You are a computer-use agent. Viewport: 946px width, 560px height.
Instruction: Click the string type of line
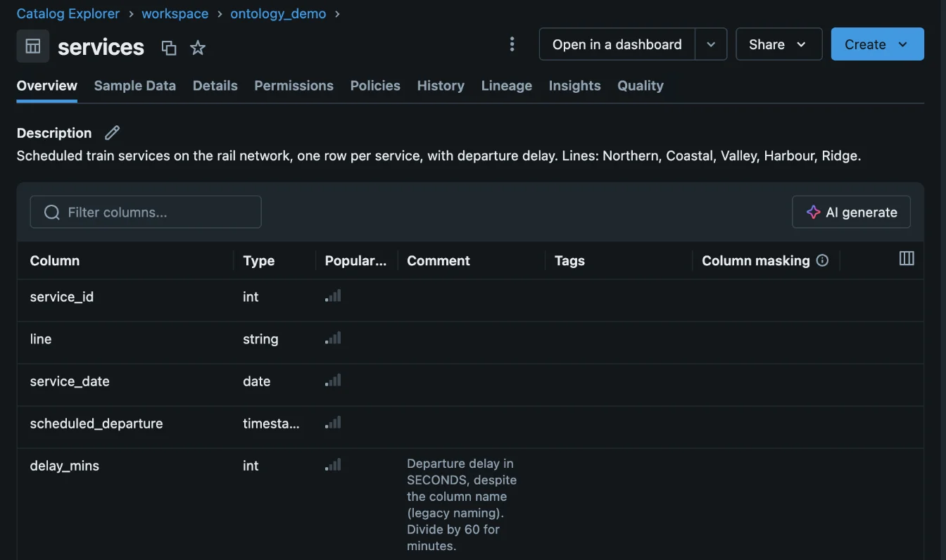(260, 339)
